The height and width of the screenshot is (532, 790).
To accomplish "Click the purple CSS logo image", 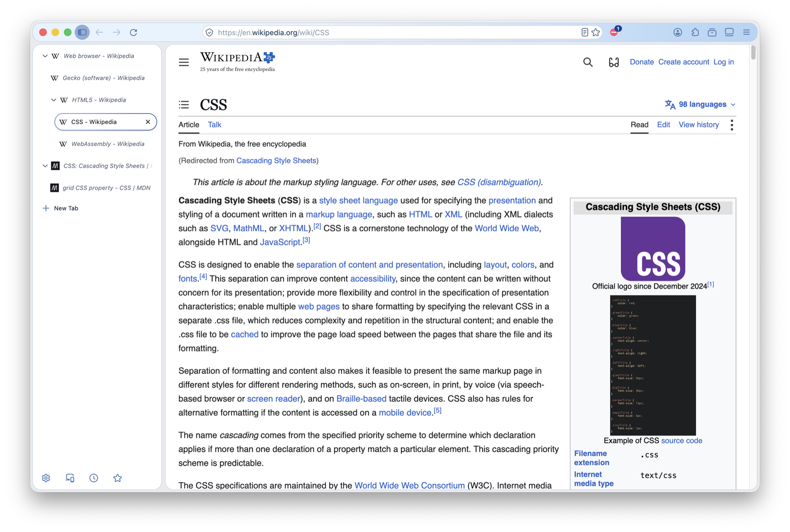I will 653,249.
